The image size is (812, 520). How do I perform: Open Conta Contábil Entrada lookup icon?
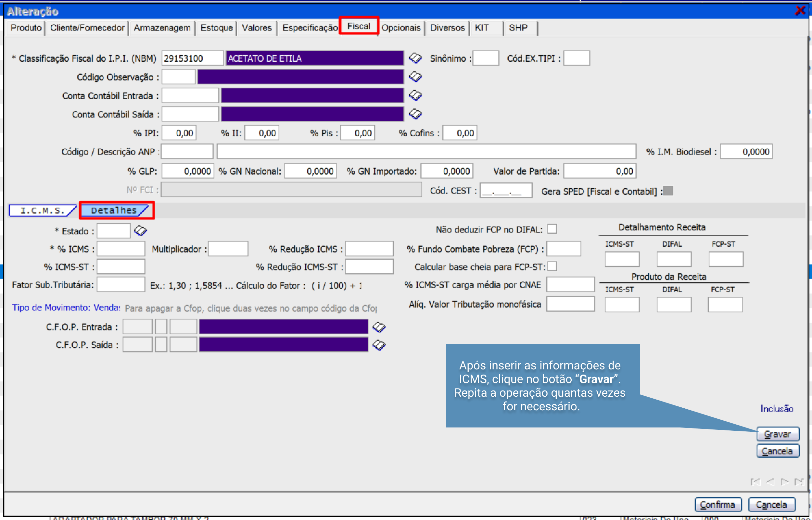tap(415, 95)
